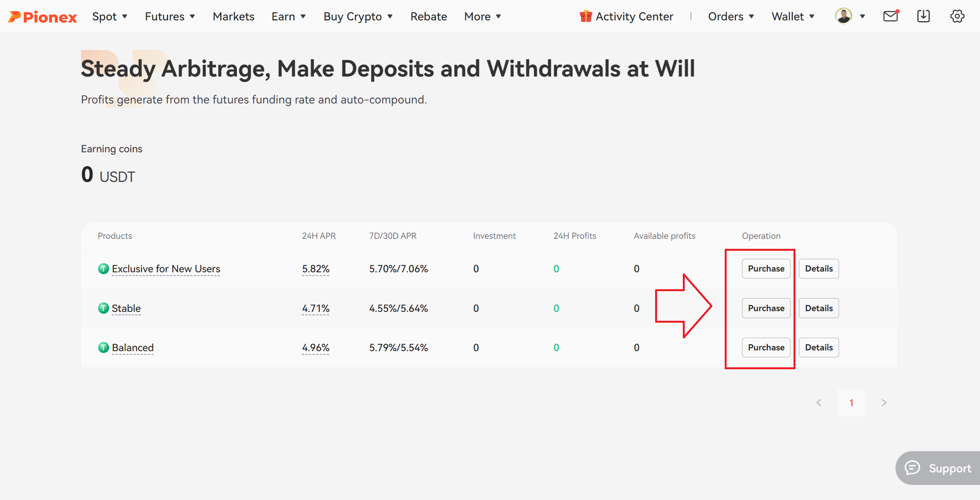
Task: Click the 24H APR column header
Action: 319,236
